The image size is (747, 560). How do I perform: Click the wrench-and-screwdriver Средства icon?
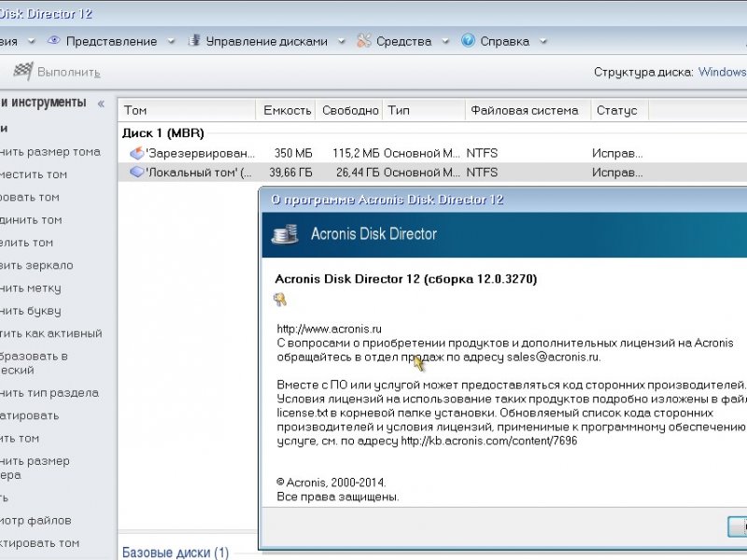pyautogui.click(x=363, y=41)
